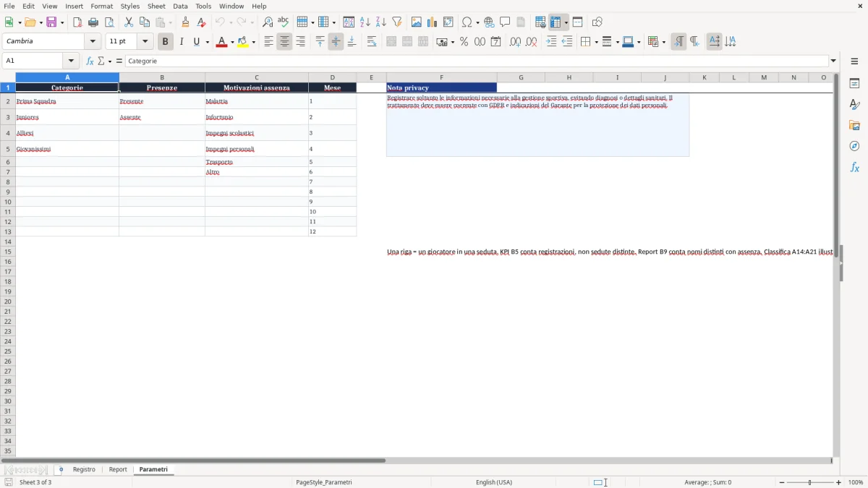Toggle Bold formatting

pyautogui.click(x=166, y=42)
